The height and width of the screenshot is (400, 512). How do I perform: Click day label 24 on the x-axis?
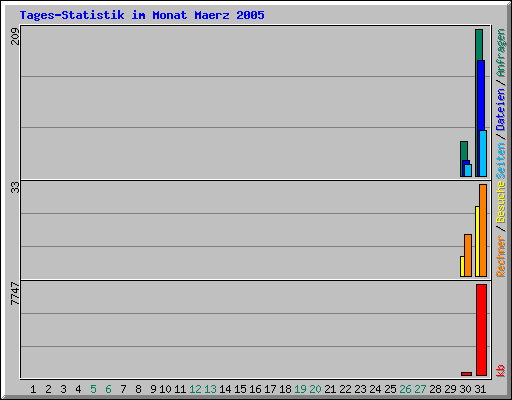click(375, 389)
